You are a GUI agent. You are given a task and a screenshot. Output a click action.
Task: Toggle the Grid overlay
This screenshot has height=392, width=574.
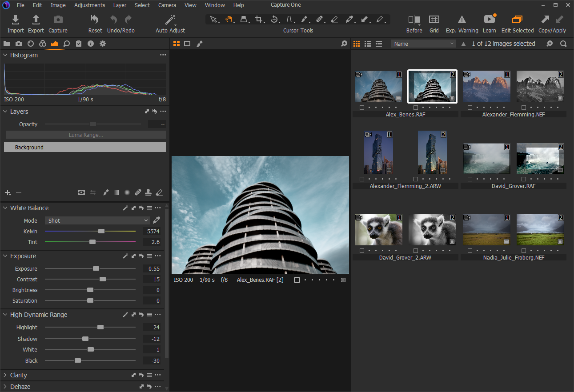(x=434, y=20)
